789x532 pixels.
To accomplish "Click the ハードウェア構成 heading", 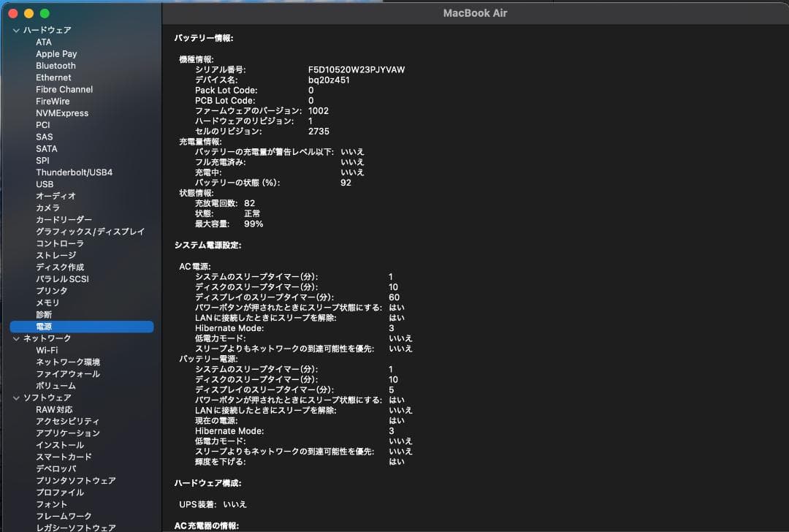I will [207, 483].
